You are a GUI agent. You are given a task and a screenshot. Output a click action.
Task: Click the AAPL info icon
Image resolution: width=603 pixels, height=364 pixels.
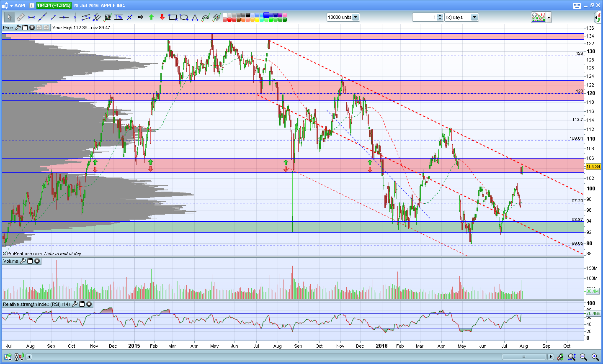[32, 5]
